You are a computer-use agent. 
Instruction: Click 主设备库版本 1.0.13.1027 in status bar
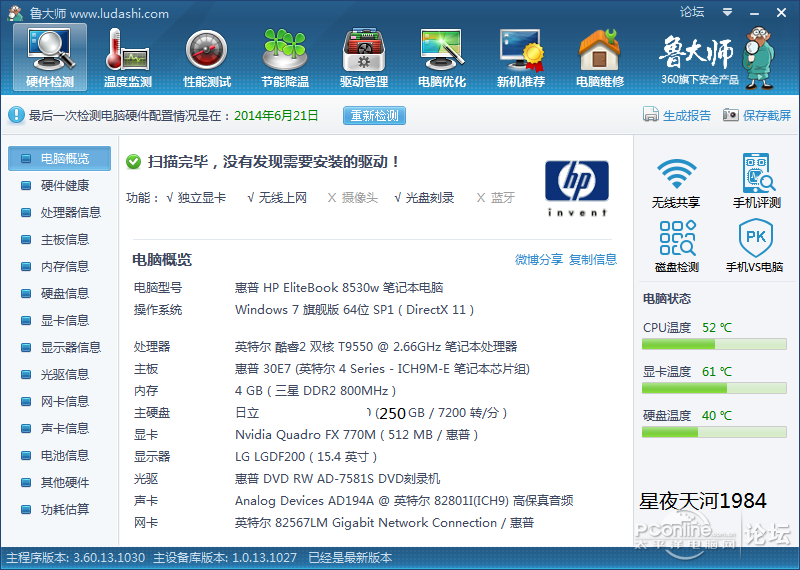[x=225, y=558]
